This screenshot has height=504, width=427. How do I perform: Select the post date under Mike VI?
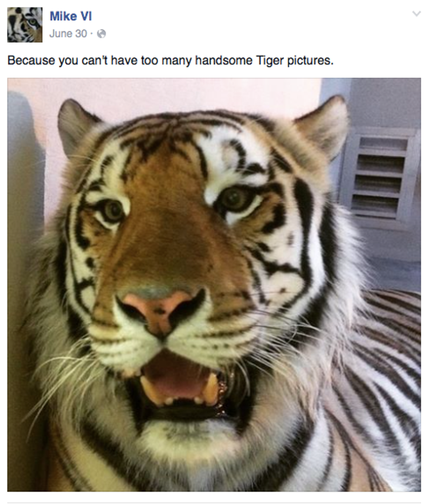pyautogui.click(x=68, y=34)
